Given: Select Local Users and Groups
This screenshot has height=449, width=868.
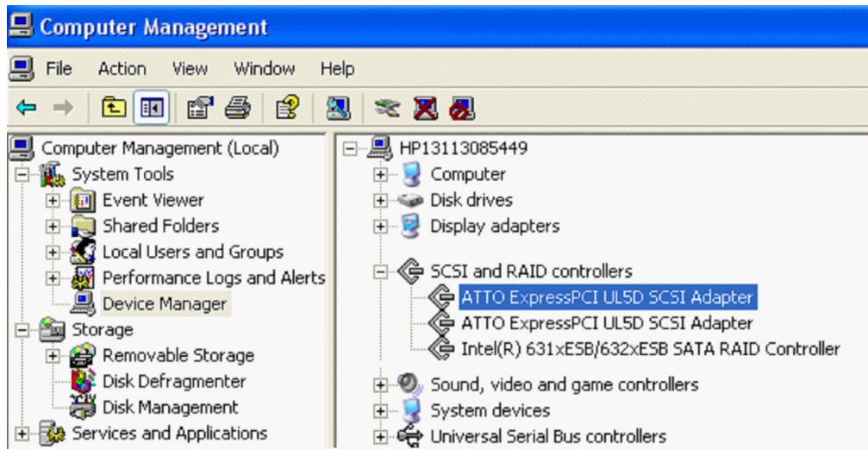Looking at the screenshot, I should pyautogui.click(x=192, y=252).
